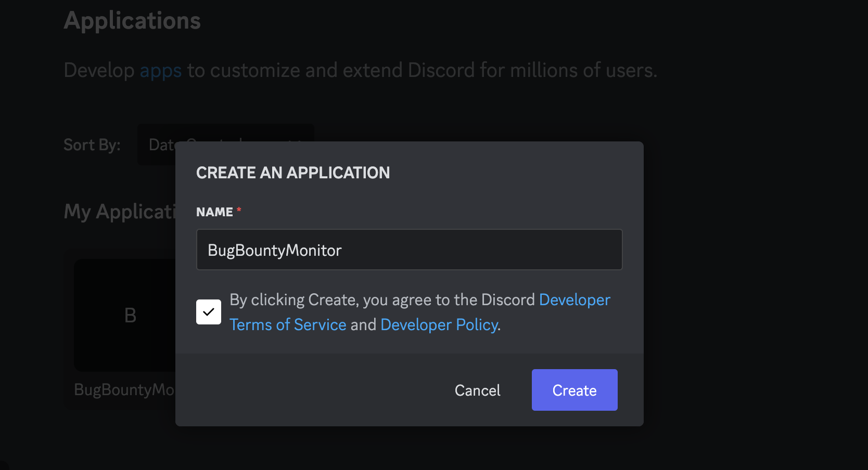Screen dimensions: 868x470
Task: Click the BugBountyMo app name label under card
Action: (x=124, y=389)
